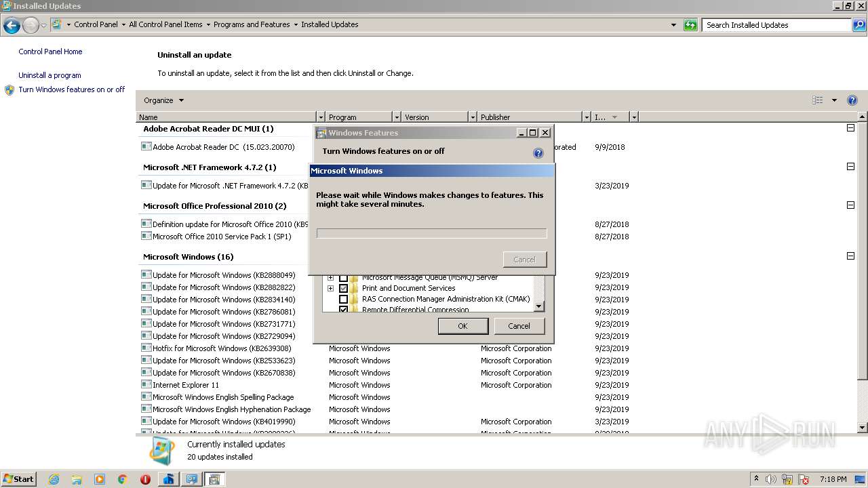
Task: Toggle the Remote Differential Compression checkbox
Action: [343, 310]
